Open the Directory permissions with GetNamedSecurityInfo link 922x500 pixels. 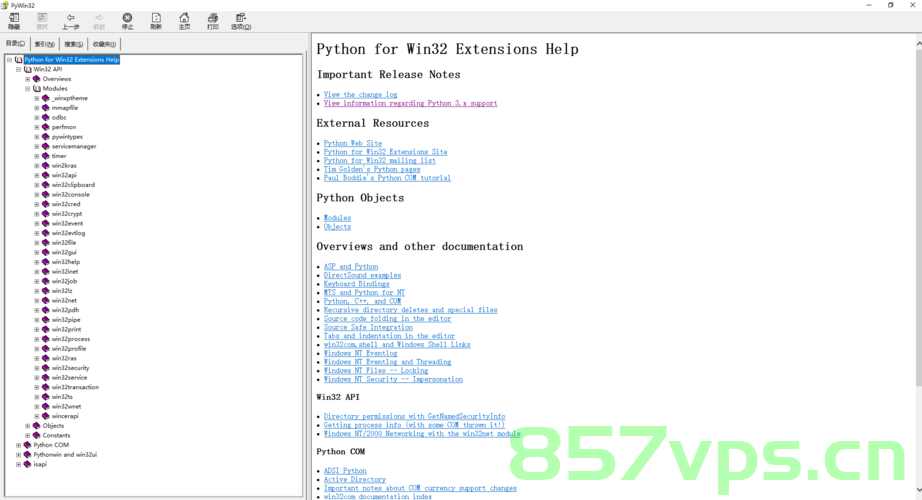[x=415, y=416]
